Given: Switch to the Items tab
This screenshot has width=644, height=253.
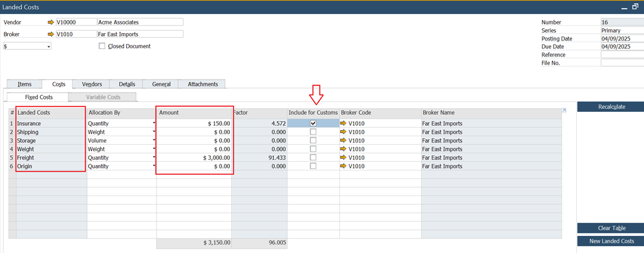Looking at the screenshot, I should click(x=24, y=84).
